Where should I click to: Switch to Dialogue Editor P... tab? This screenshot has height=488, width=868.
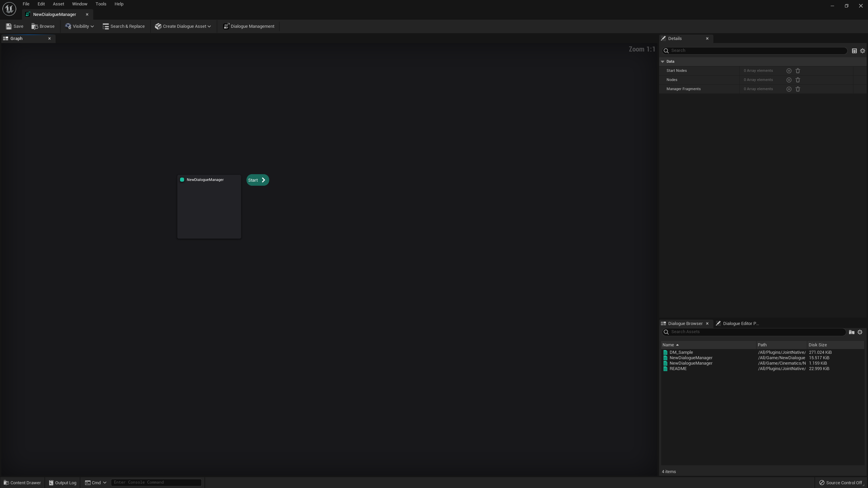(737, 323)
